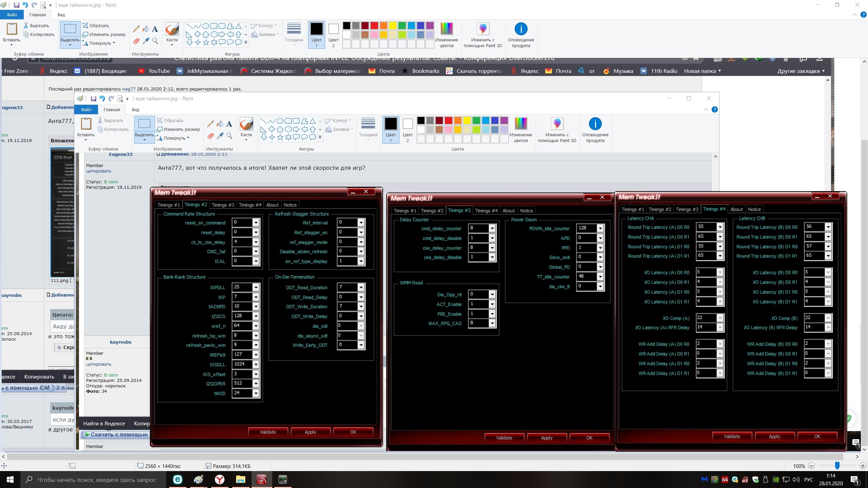Activate the Text tool in the top ribbon
The height and width of the screenshot is (488, 868).
[x=155, y=29]
